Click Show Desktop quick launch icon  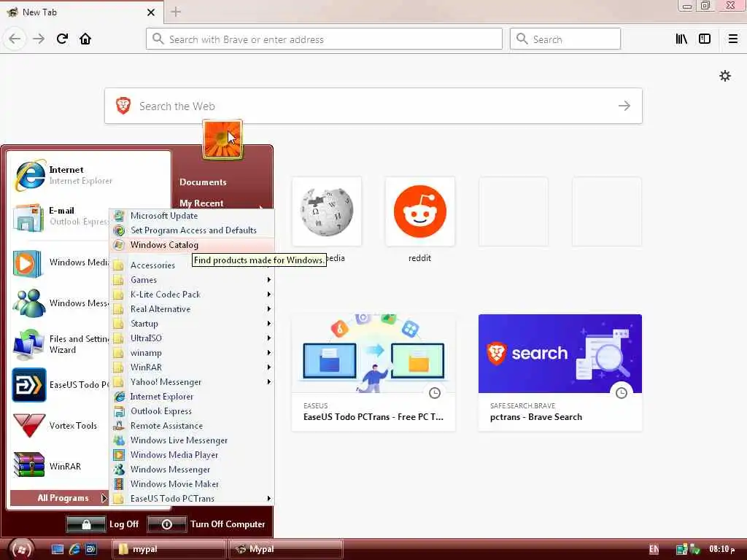[x=58, y=550]
